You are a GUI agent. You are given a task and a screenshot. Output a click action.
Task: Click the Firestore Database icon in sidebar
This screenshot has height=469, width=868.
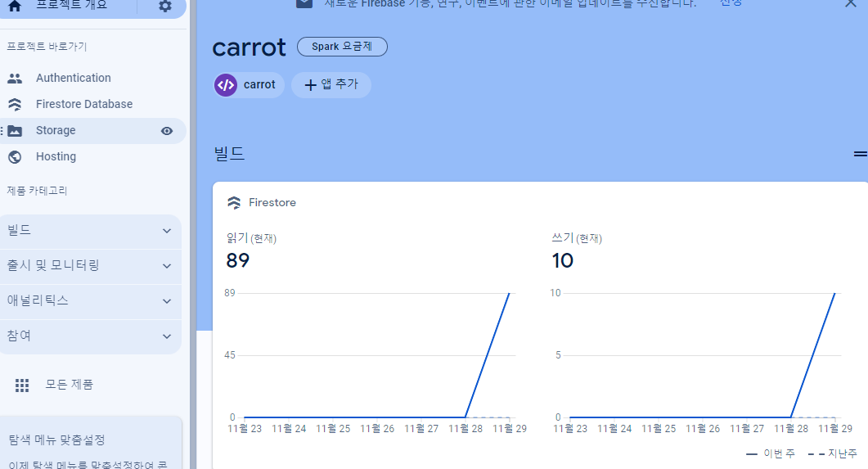click(x=15, y=104)
